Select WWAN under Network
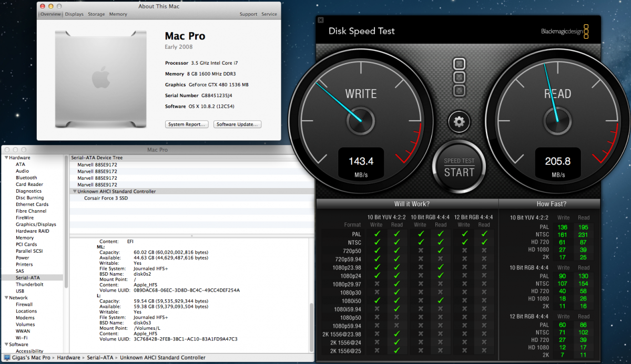The width and height of the screenshot is (631, 364). coord(23,331)
